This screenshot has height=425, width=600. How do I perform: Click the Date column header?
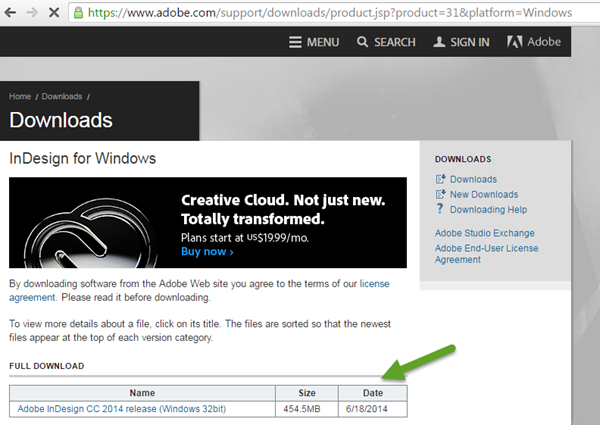373,393
